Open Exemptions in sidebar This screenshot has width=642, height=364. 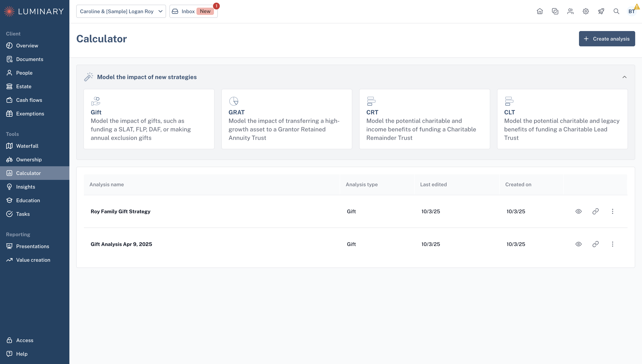[x=34, y=114]
